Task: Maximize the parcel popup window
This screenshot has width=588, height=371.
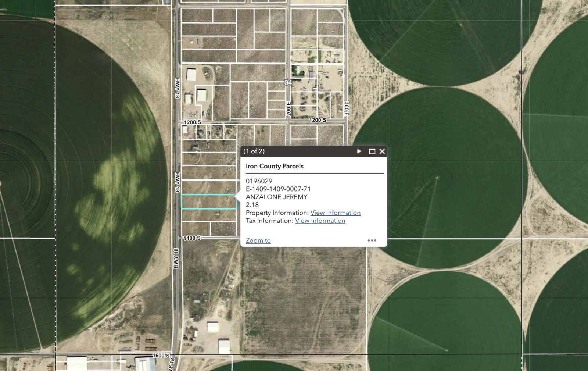Action: click(x=372, y=151)
